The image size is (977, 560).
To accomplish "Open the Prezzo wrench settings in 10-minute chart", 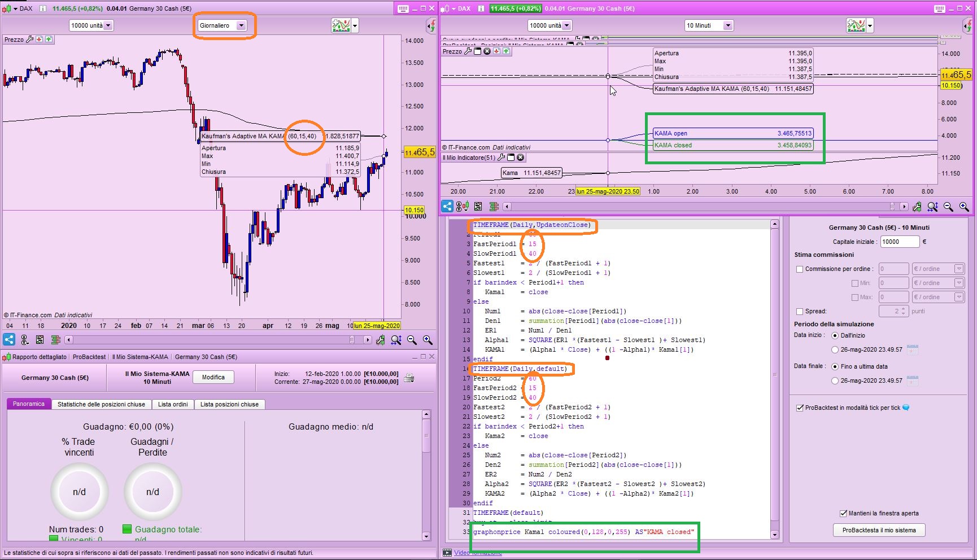I will click(x=468, y=51).
